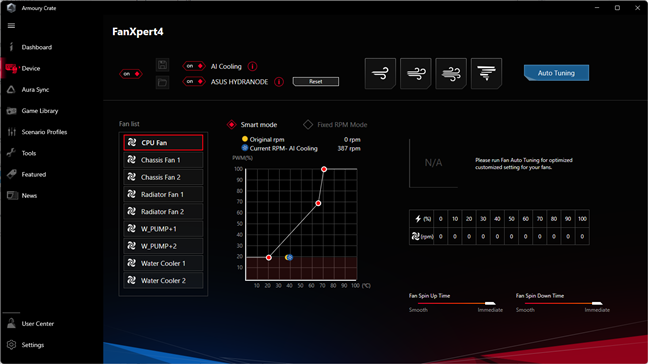Select the Smart mode radio option
The width and height of the screenshot is (648, 364).
(x=252, y=124)
